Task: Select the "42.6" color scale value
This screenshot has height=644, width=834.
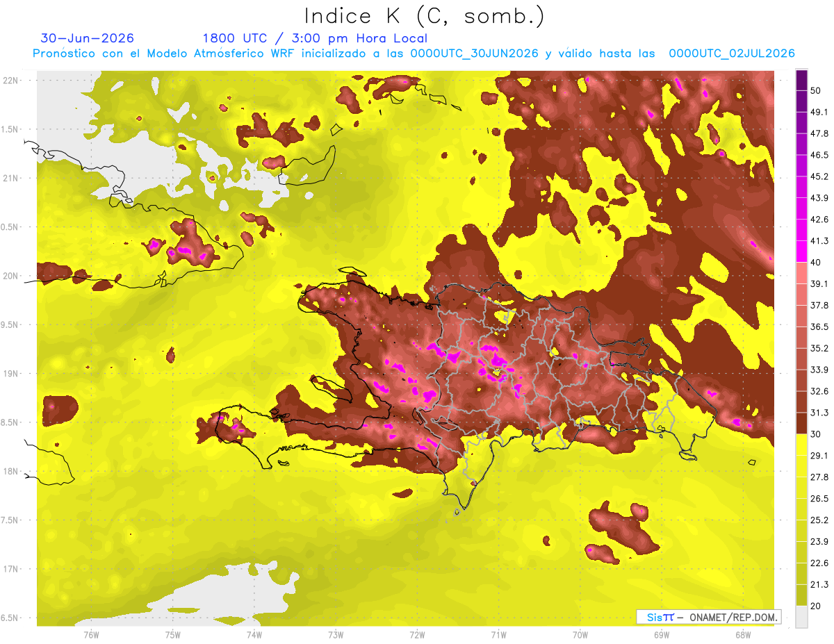Action: coord(819,220)
